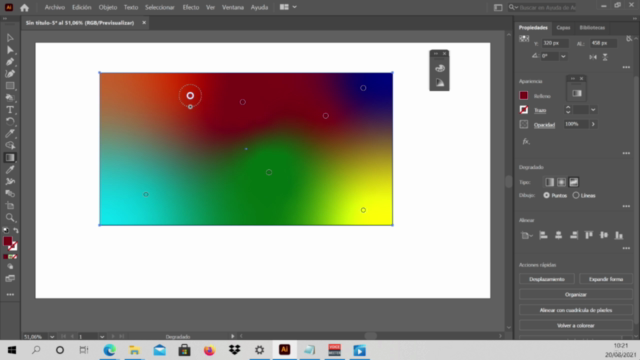
Task: Click the Opacidad value field
Action: [575, 124]
